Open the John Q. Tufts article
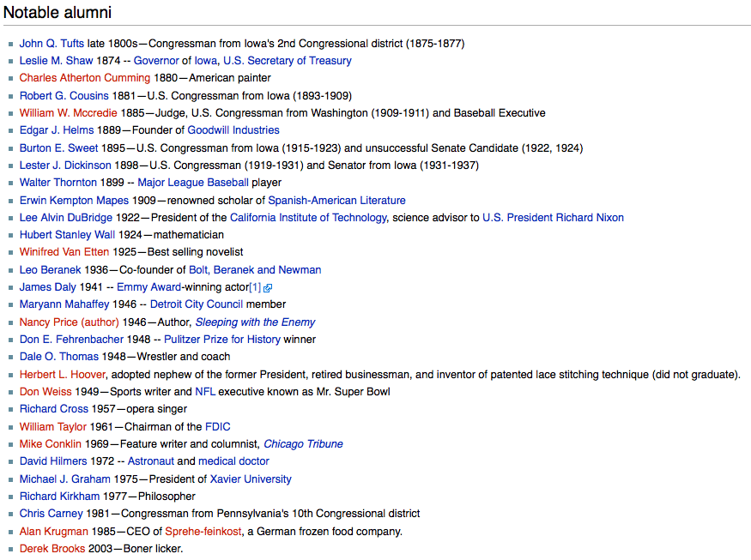The height and width of the screenshot is (560, 751). 51,44
